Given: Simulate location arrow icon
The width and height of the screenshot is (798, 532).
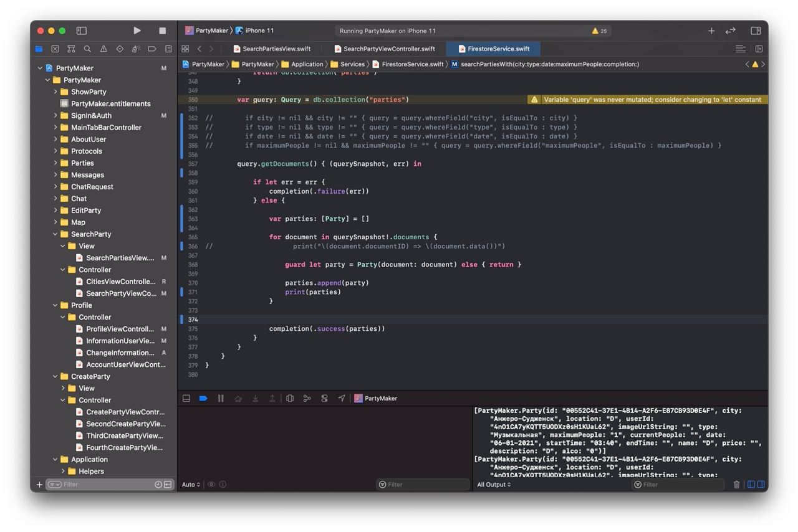Looking at the screenshot, I should (342, 398).
